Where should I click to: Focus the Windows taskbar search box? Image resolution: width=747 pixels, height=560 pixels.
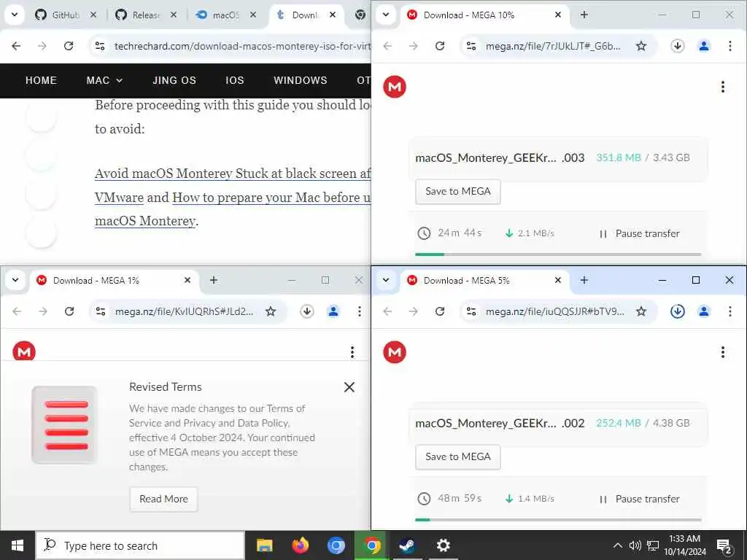(x=140, y=545)
